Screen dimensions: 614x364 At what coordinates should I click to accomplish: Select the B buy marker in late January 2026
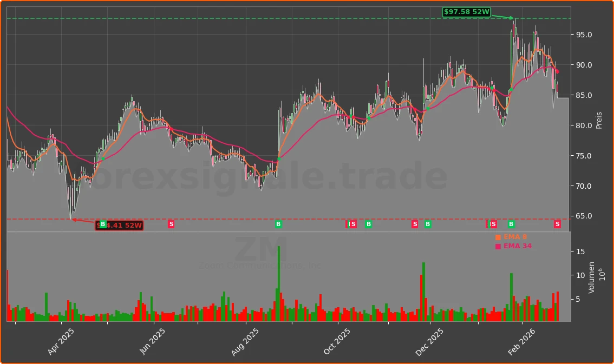(511, 224)
